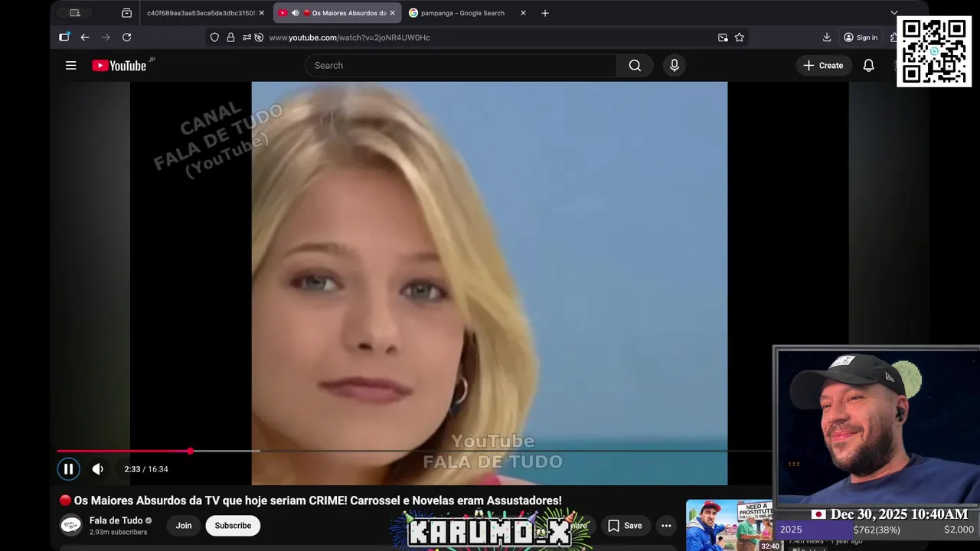
Task: Click the YouTube URL in the address bar
Action: pos(349,37)
